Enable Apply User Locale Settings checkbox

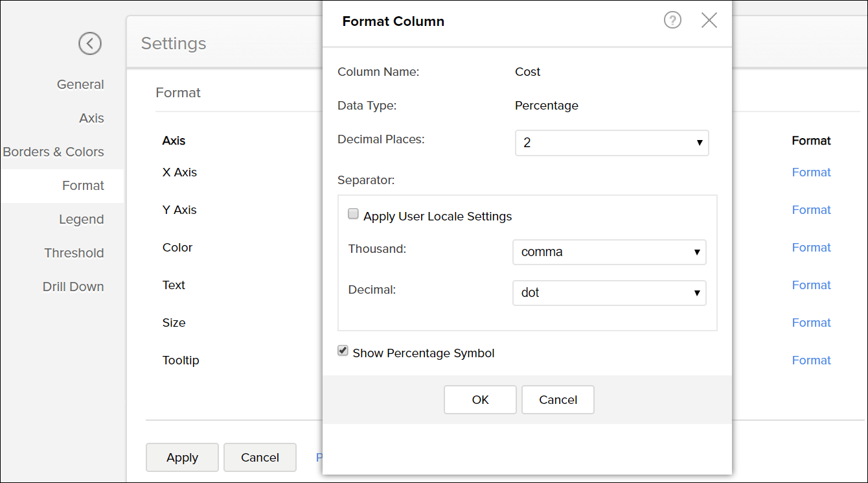click(x=354, y=215)
